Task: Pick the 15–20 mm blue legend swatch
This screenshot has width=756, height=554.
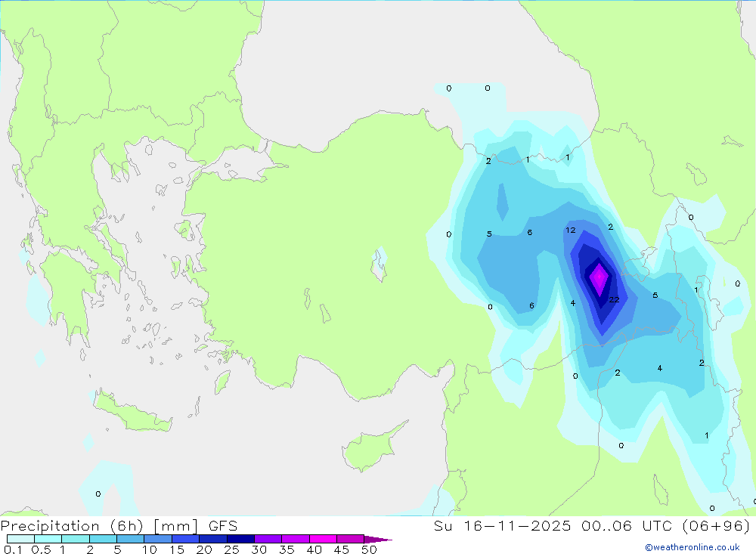Action: point(186,539)
